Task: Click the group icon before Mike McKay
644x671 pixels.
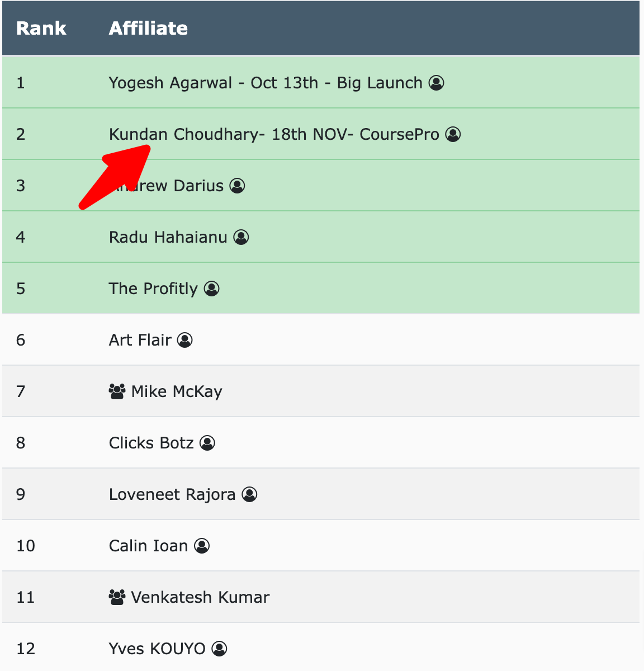Action: tap(116, 391)
